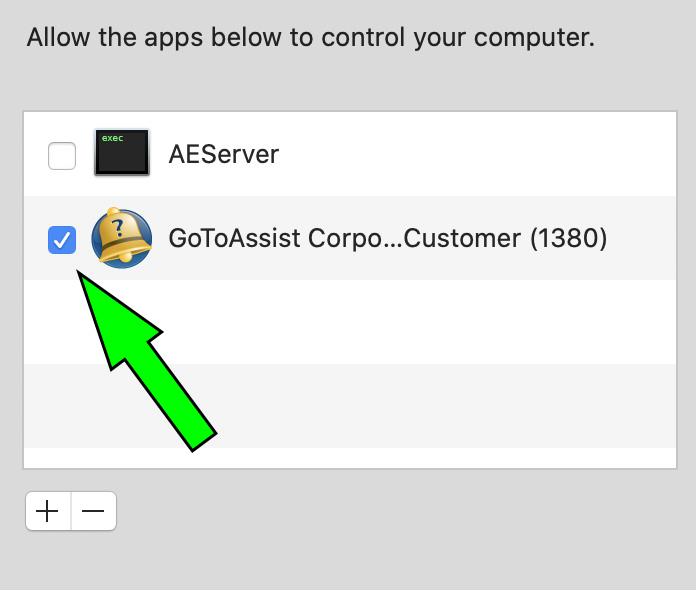This screenshot has width=696, height=590.
Task: Click the GoToAssist golden bell icon
Action: point(122,238)
